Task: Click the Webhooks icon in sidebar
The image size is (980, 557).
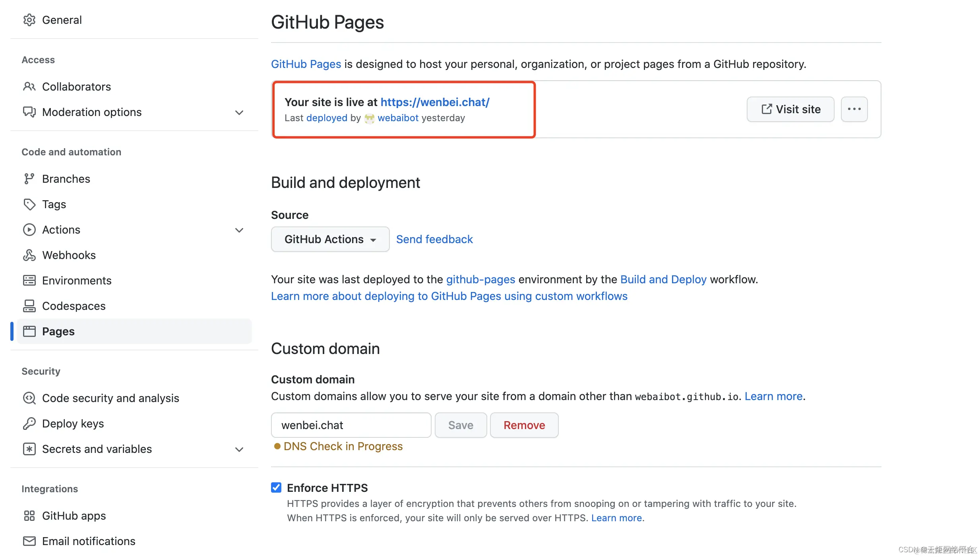Action: click(29, 255)
